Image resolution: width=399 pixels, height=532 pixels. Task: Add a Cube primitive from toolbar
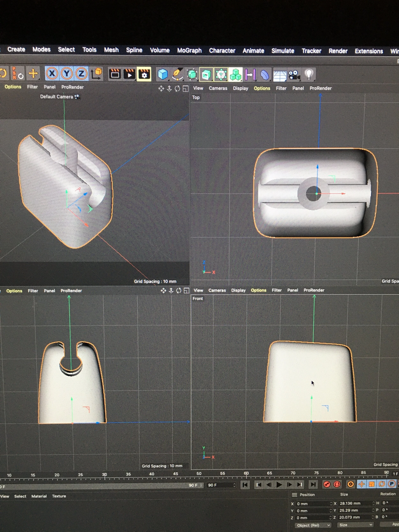pos(163,74)
